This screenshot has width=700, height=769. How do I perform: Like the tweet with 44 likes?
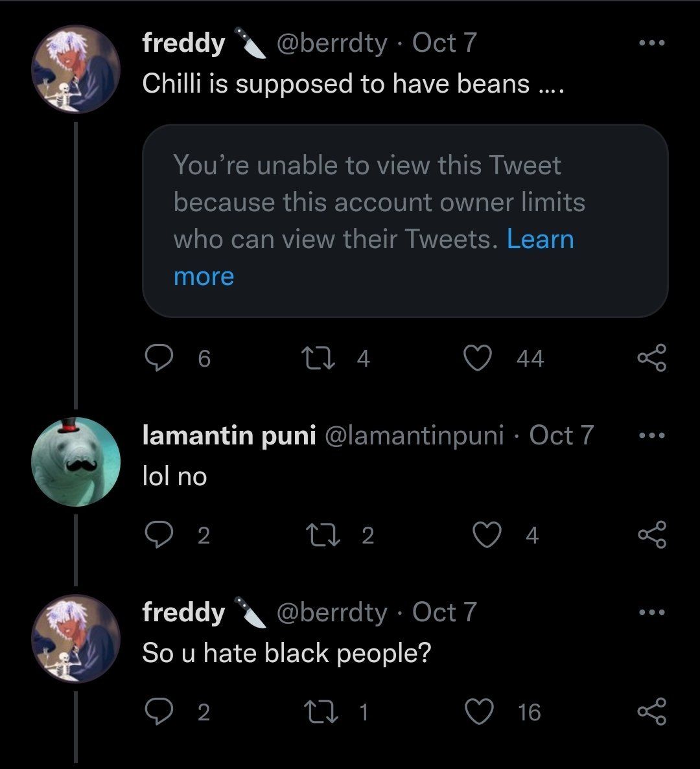coord(480,358)
